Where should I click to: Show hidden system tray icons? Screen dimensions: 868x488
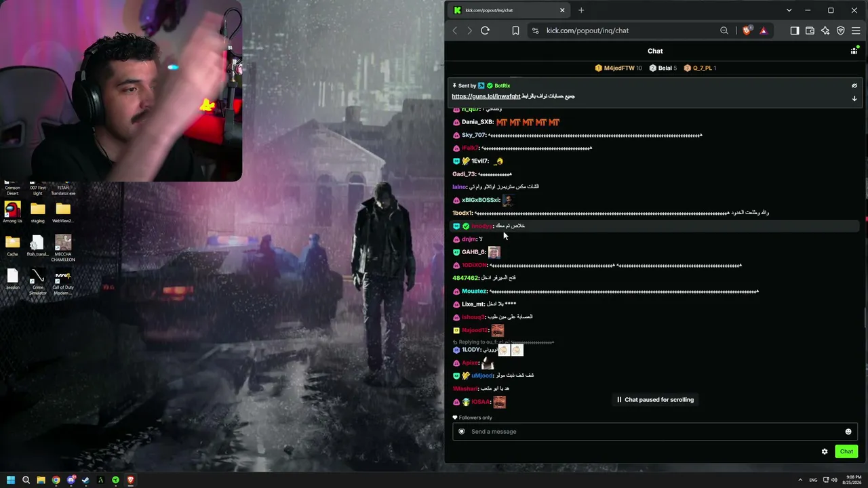800,481
